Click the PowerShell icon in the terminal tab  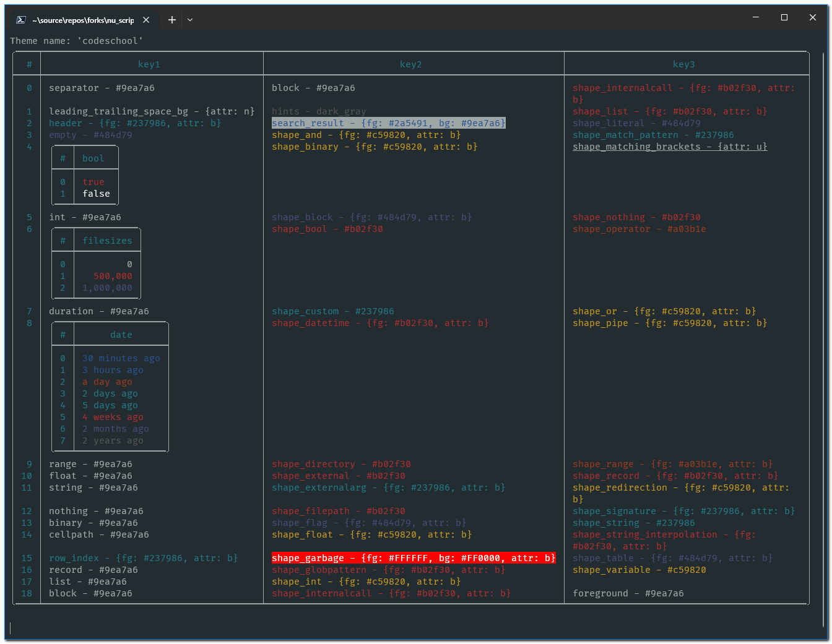click(20, 20)
